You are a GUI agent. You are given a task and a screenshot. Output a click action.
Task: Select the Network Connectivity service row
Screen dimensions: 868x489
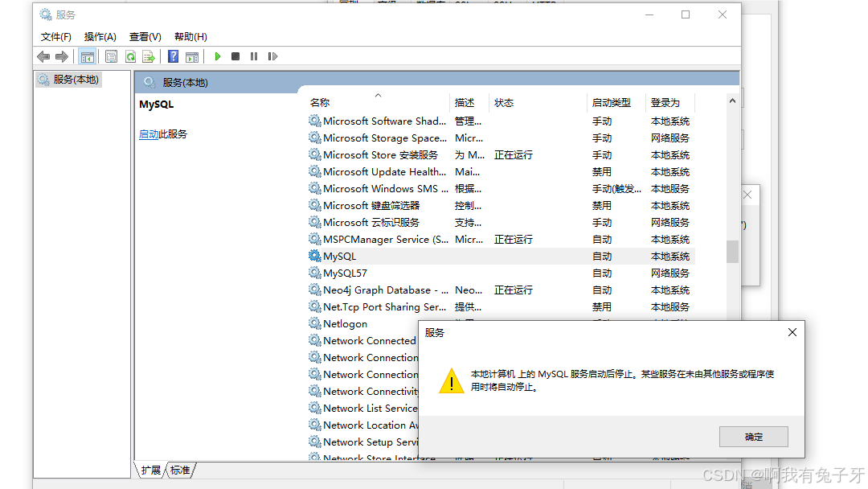pos(362,391)
